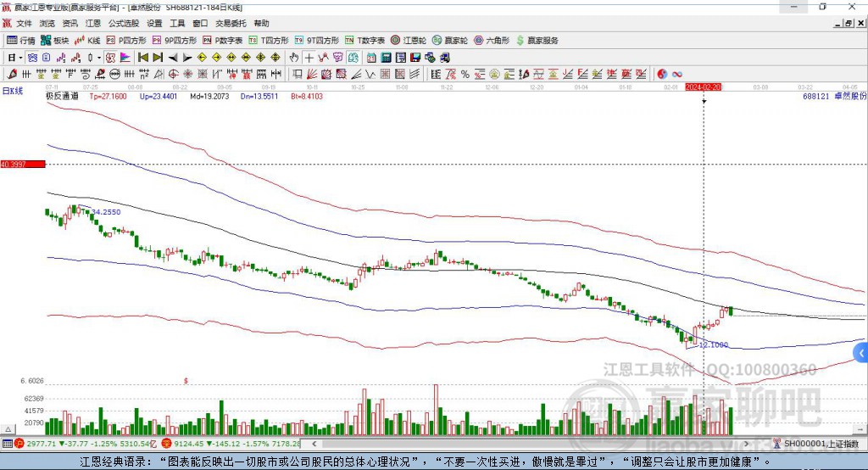The image size is (868, 470).
Task: Open the candlestick style dropdown arrow
Action: pos(99,58)
